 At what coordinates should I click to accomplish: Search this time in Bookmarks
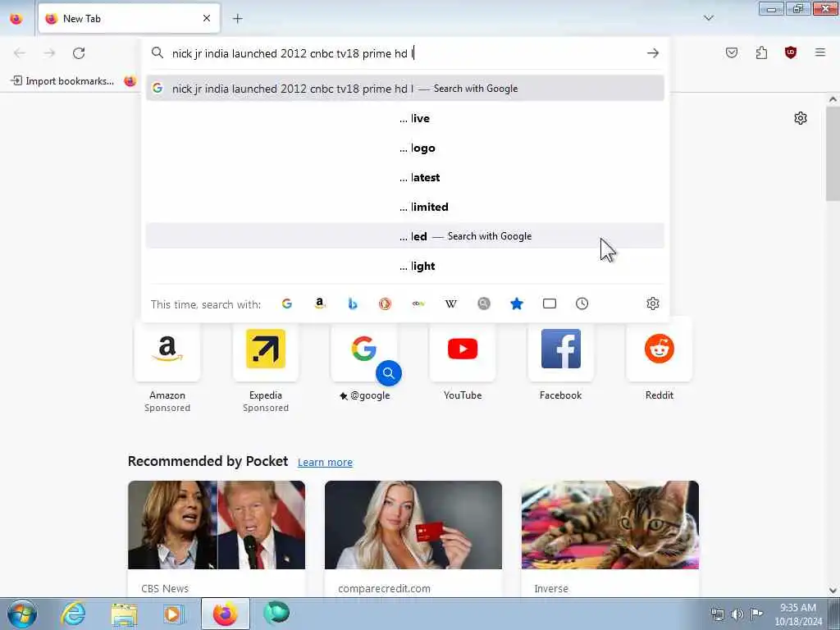pyautogui.click(x=517, y=304)
